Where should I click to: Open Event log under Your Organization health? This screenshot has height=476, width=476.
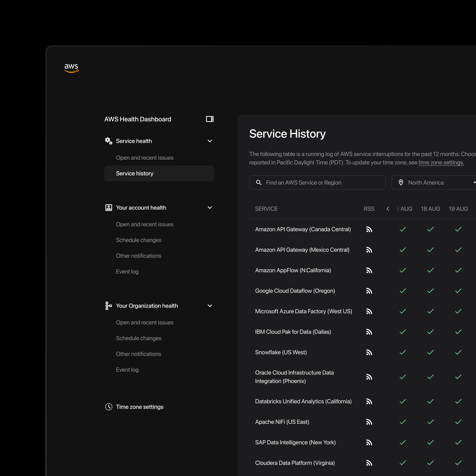127,370
